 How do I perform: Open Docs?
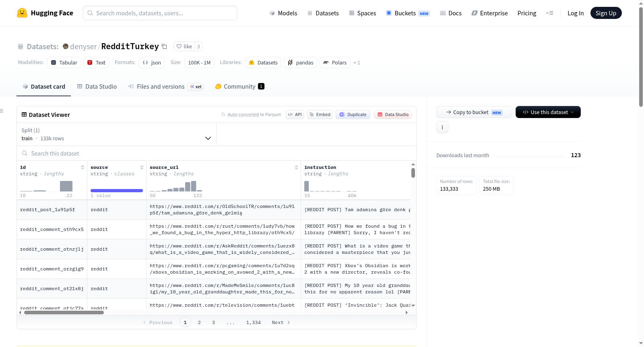(x=451, y=13)
